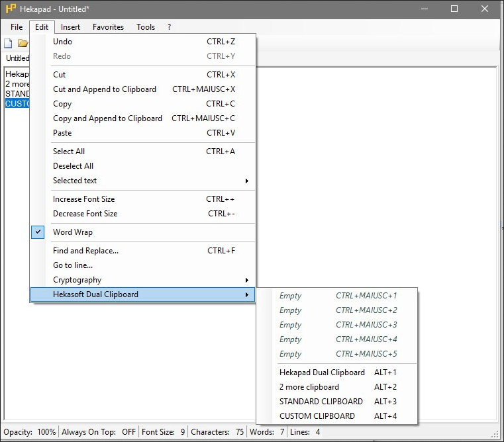
Task: Select Decrease Font Size
Action: click(142, 214)
